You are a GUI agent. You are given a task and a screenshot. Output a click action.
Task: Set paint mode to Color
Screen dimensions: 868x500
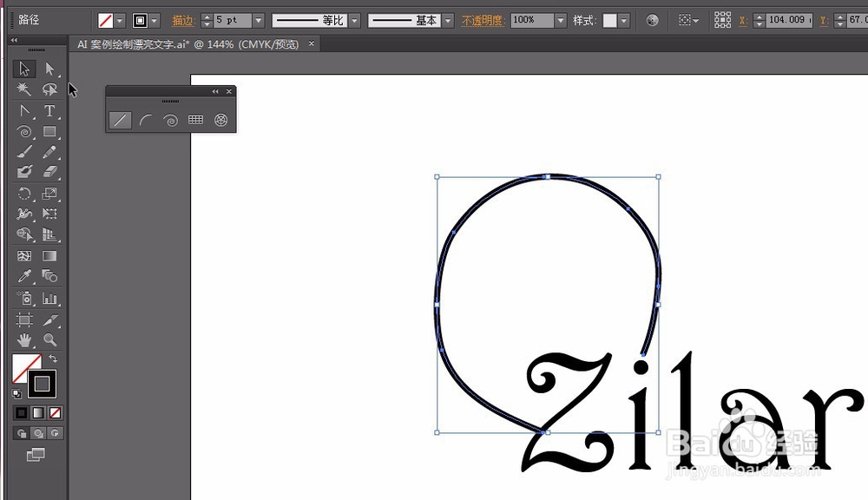coord(21,413)
